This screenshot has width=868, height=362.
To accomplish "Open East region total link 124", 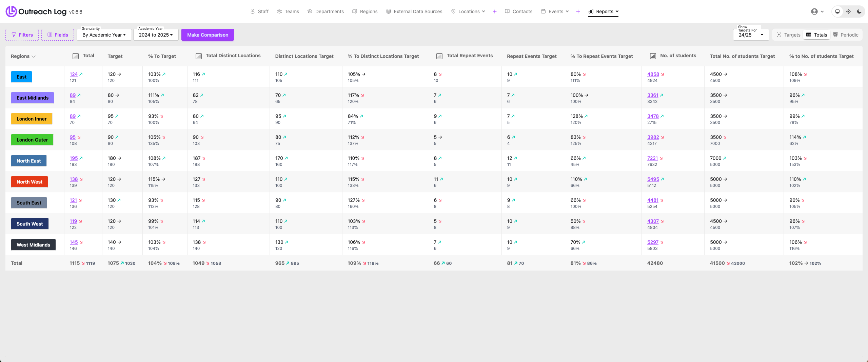I will pyautogui.click(x=74, y=74).
